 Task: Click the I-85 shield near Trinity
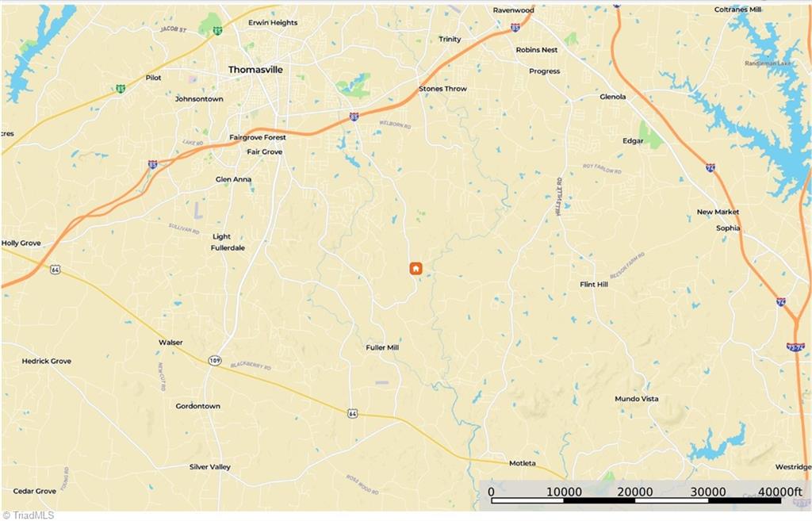[515, 28]
